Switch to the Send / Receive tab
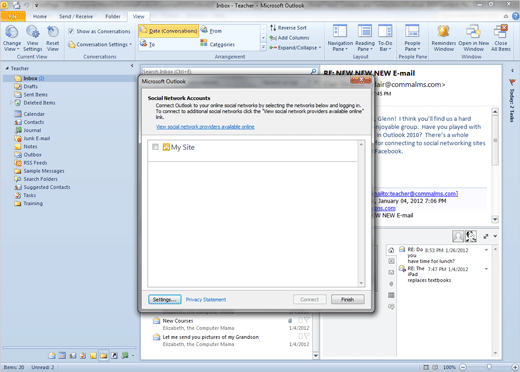This screenshot has height=372, width=520. click(x=76, y=16)
